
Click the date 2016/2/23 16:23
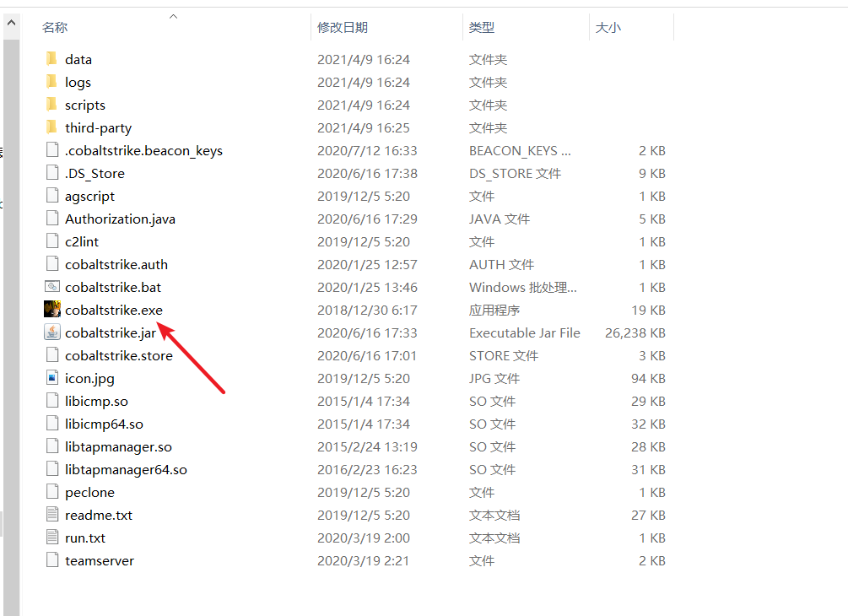(367, 469)
